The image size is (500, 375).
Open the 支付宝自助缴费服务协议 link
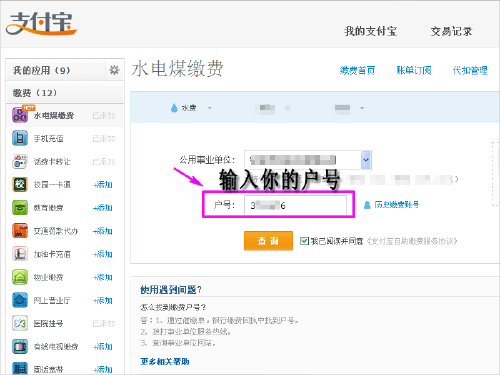click(x=412, y=241)
